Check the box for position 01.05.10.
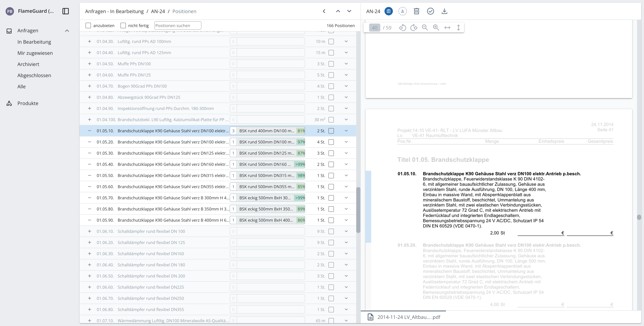Image resolution: width=644 pixels, height=326 pixels. pos(331,131)
